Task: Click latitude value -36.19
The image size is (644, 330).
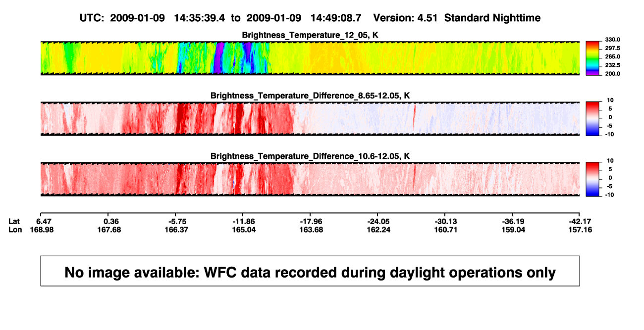Action: (512, 221)
